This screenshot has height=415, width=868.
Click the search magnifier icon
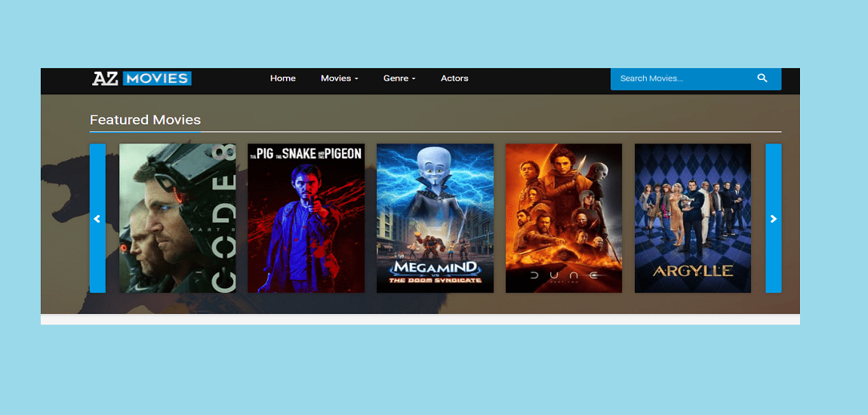(x=762, y=78)
